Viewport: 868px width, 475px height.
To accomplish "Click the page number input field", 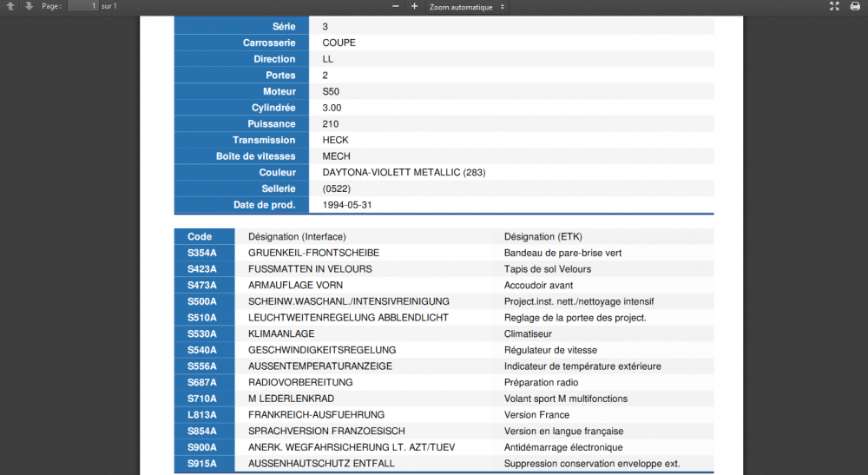I will (82, 6).
